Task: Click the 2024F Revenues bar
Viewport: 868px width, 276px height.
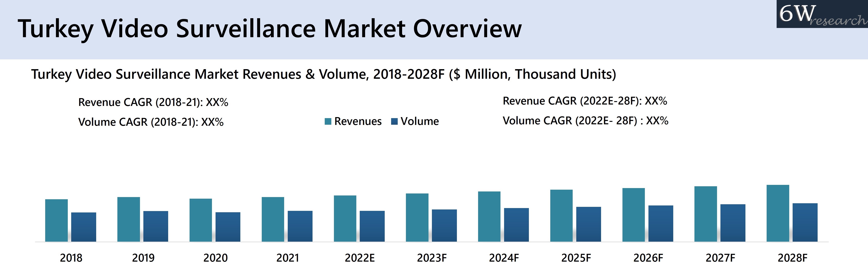Action: click(489, 216)
